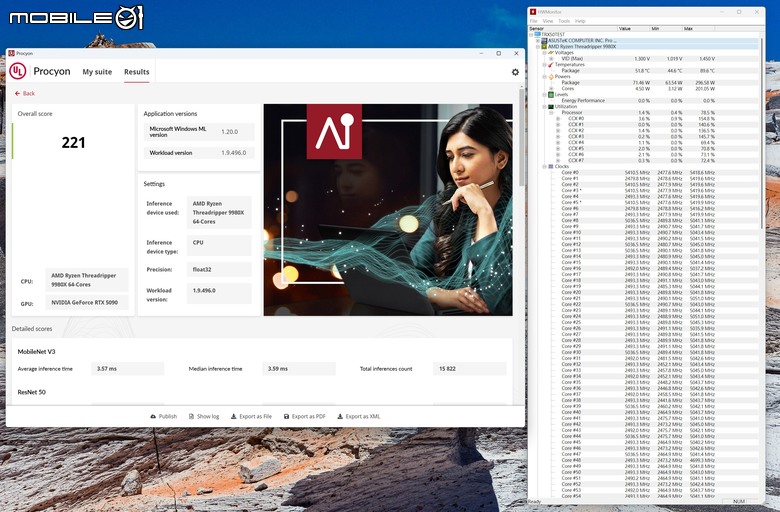Click the HWMonitor title bar app icon
780x512 pixels.
533,11
